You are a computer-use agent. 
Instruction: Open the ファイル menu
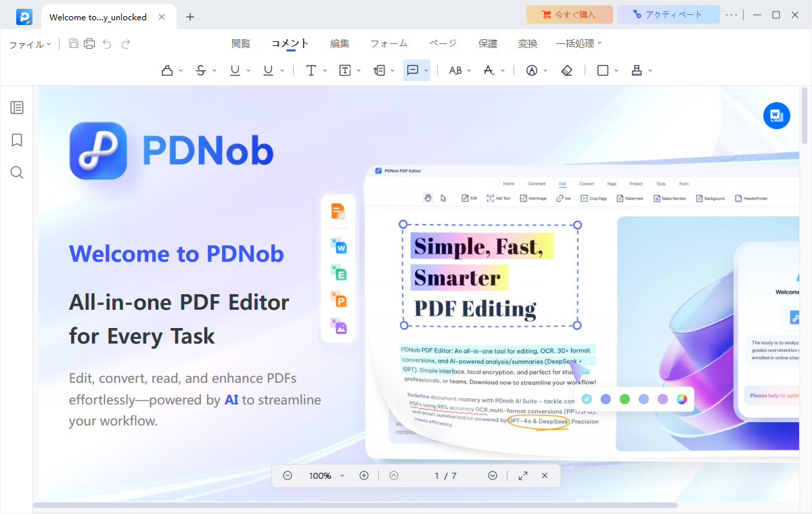pos(30,44)
